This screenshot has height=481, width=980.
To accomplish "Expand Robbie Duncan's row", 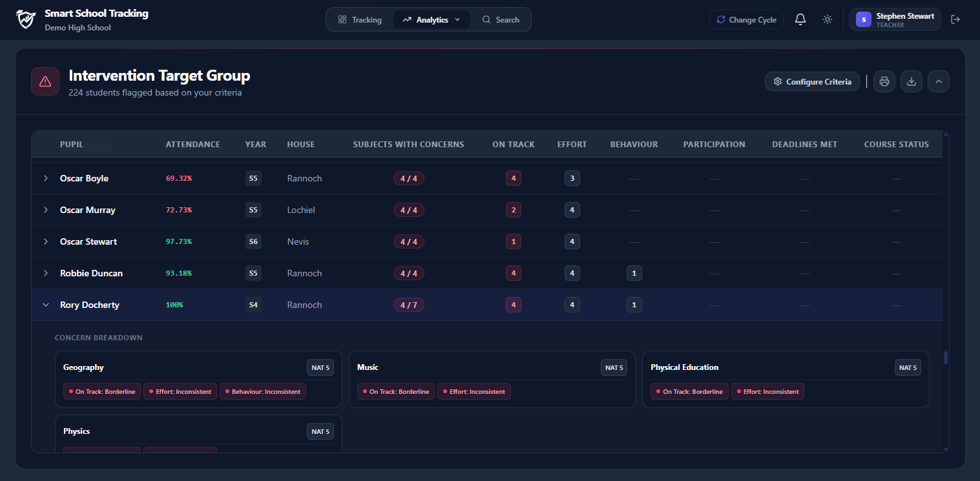I will [46, 273].
